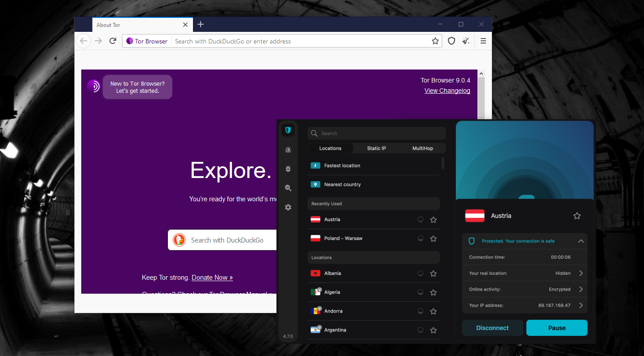The width and height of the screenshot is (644, 356).
Task: Switch to the Static IP tab
Action: click(x=376, y=148)
